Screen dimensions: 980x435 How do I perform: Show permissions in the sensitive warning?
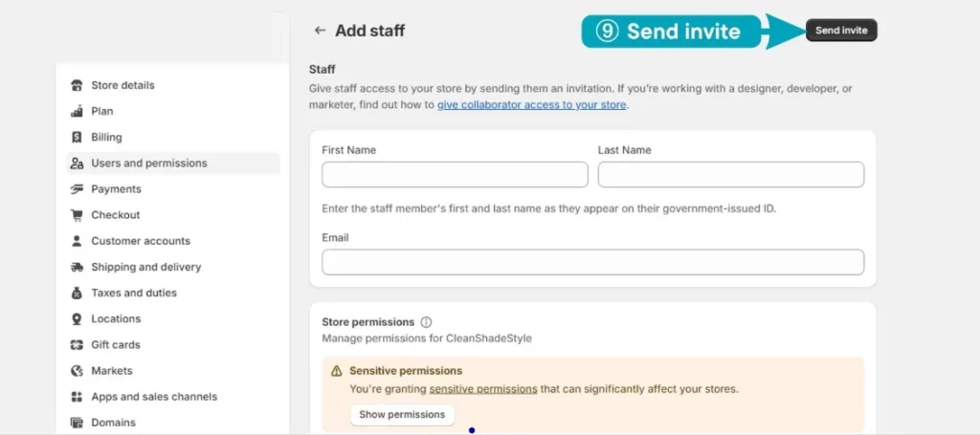point(402,414)
